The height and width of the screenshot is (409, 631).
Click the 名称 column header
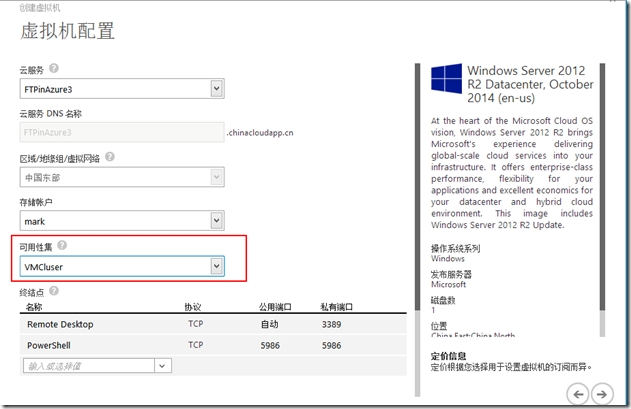[34, 307]
